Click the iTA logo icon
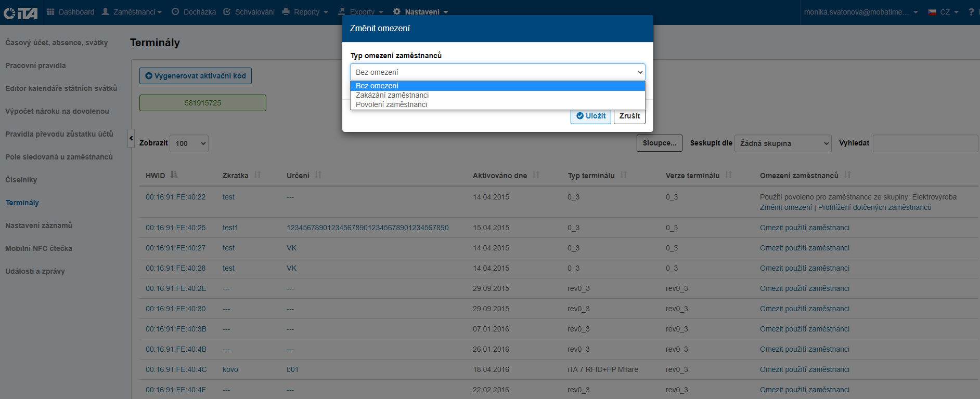 click(21, 12)
